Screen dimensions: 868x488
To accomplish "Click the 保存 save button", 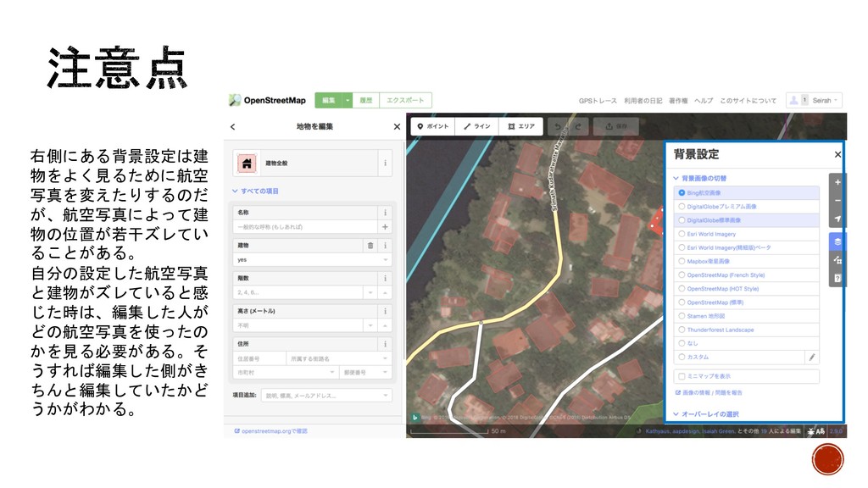I will pyautogui.click(x=615, y=126).
